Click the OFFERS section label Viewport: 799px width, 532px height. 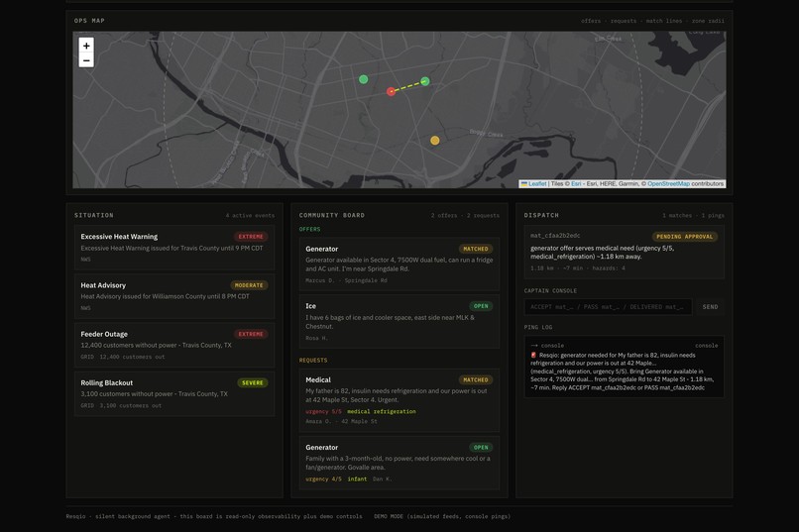click(x=310, y=229)
